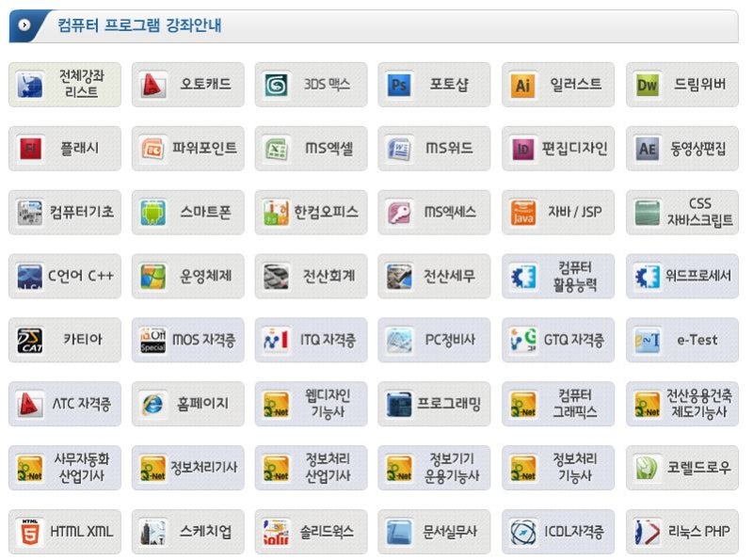
Task: Open the 전체강좌 리스트 course button
Action: pyautogui.click(x=65, y=85)
